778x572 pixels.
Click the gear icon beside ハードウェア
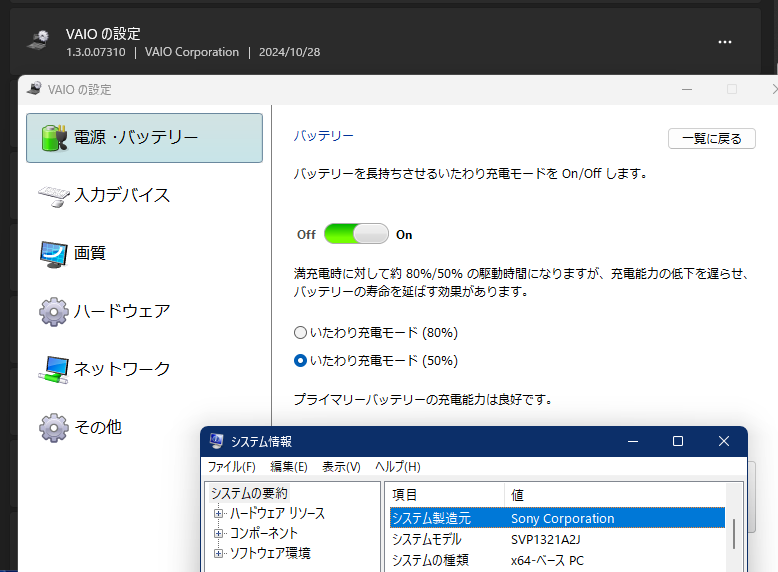54,312
